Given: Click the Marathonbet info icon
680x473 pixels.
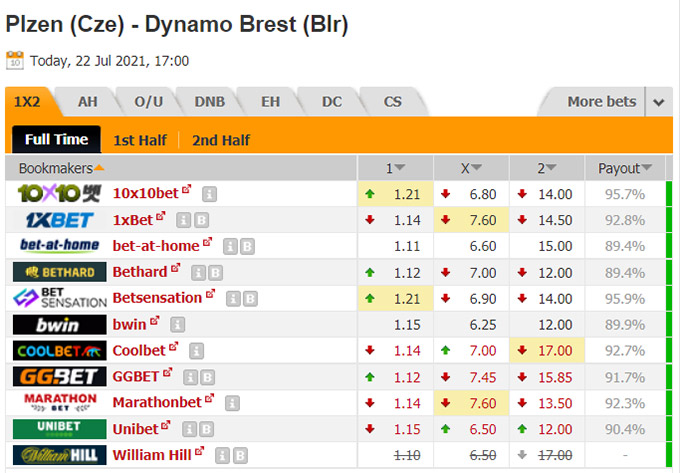Looking at the screenshot, I should click(x=232, y=403).
